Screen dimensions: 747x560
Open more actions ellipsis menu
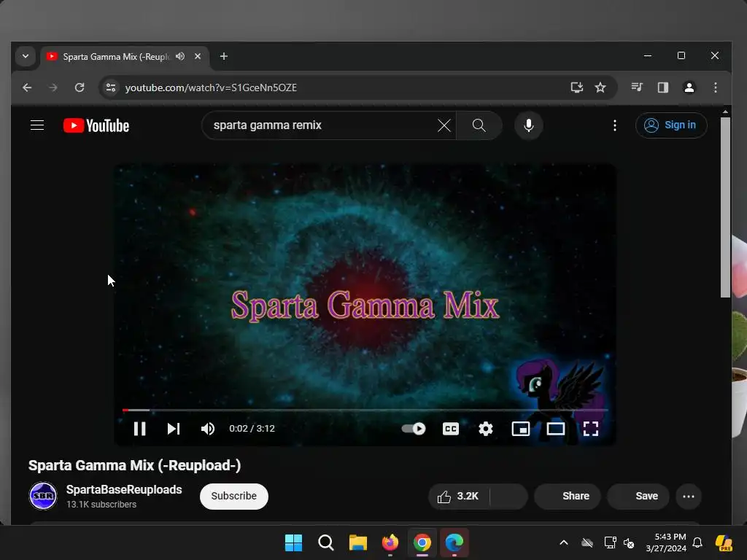click(689, 496)
